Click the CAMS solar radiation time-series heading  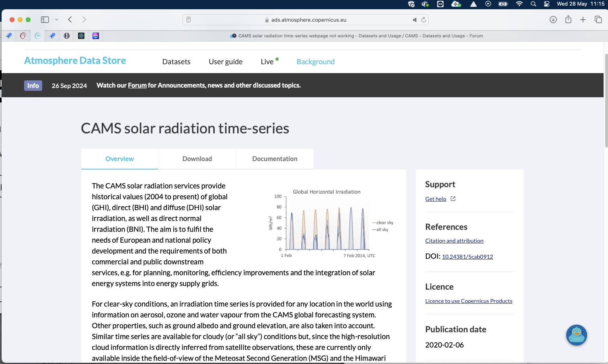(185, 129)
